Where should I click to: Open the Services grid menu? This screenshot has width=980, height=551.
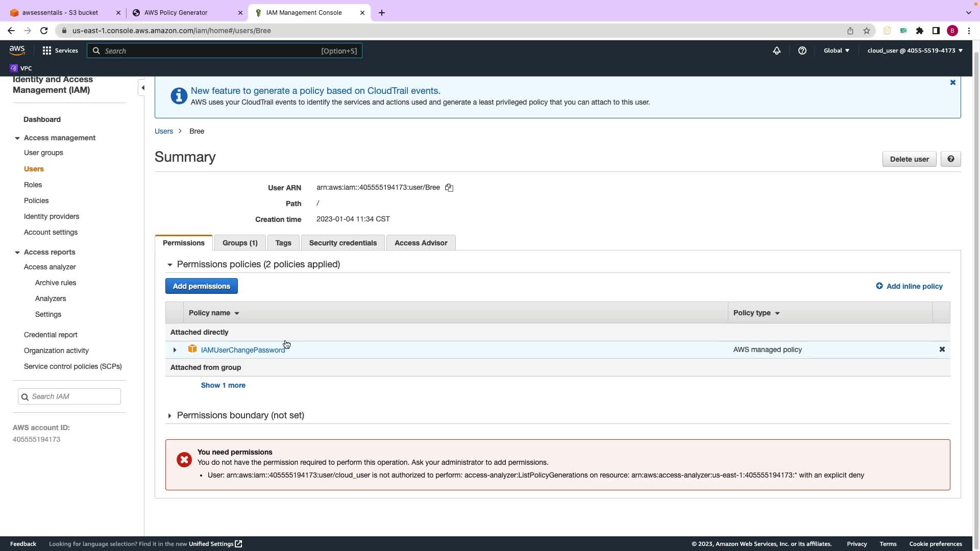point(60,51)
